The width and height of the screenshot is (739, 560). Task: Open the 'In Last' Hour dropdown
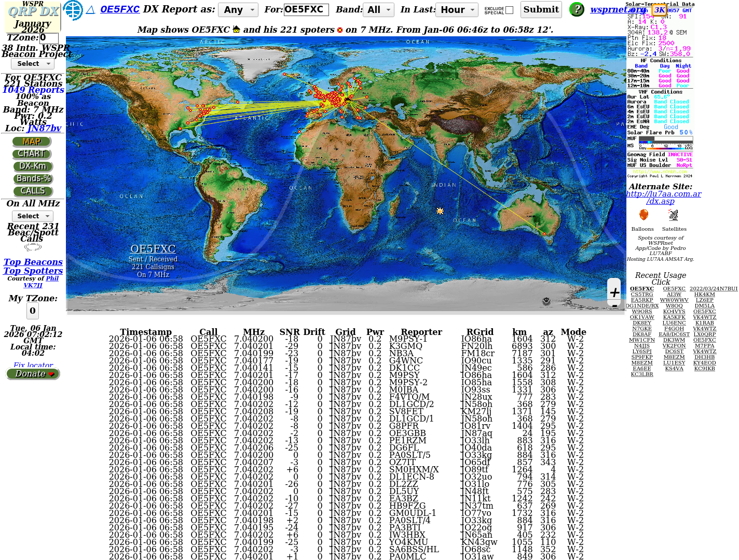click(x=457, y=10)
